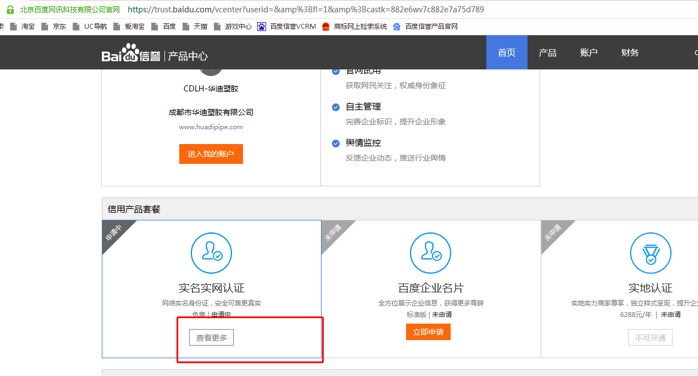Click the 立即申请 button

(x=428, y=332)
